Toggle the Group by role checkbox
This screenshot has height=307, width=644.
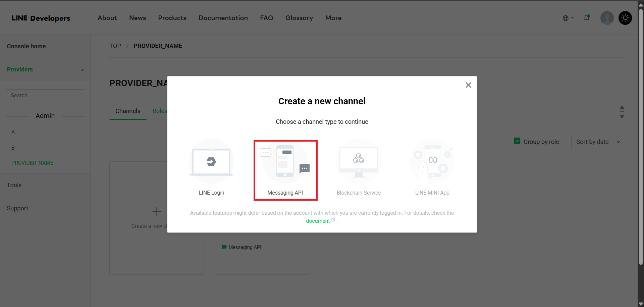tap(517, 141)
